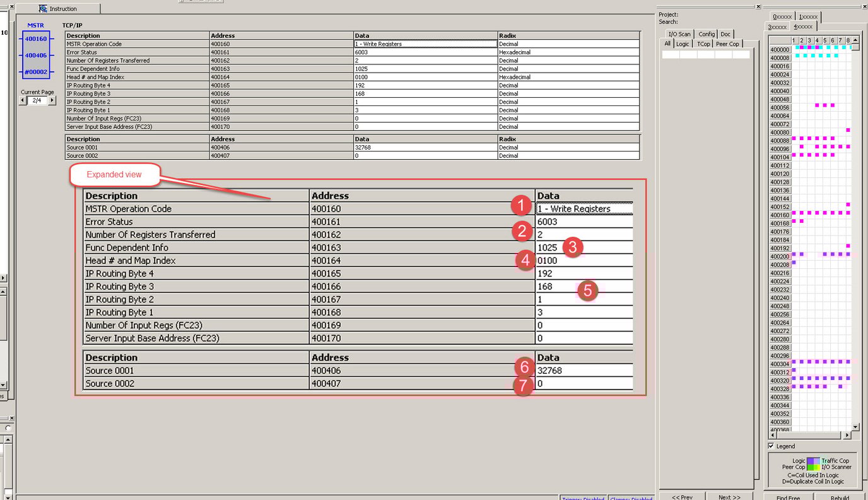The image size is (868, 500).
Task: Toggle the Legend checkbox
Action: point(771,446)
